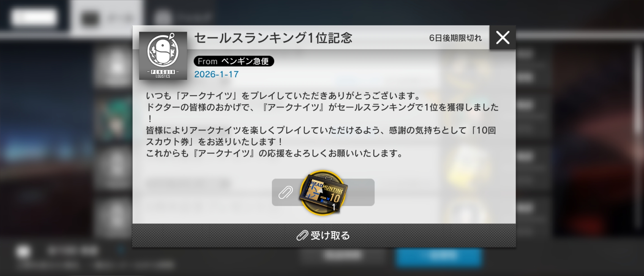The width and height of the screenshot is (644, 276).
Task: Click the mail title セールスランキング1位記念
Action: pos(273,38)
